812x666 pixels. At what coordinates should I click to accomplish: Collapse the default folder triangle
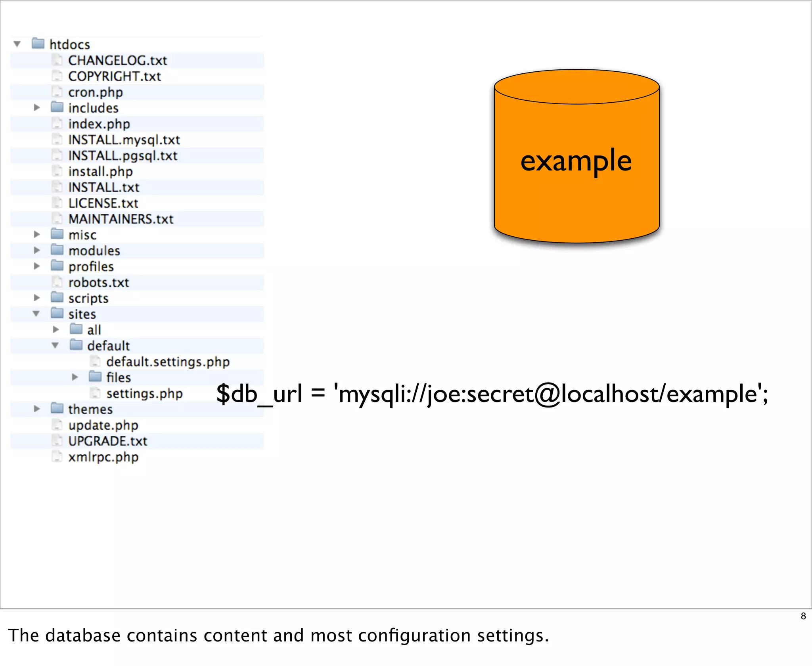point(55,345)
